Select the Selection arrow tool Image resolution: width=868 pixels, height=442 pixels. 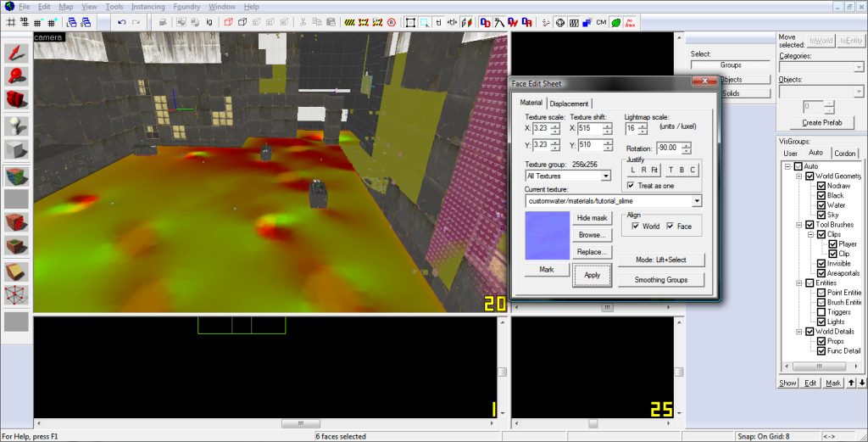pos(16,53)
